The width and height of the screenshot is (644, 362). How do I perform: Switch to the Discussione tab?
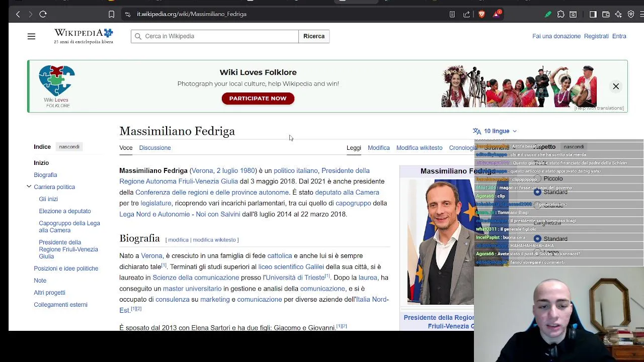(155, 148)
